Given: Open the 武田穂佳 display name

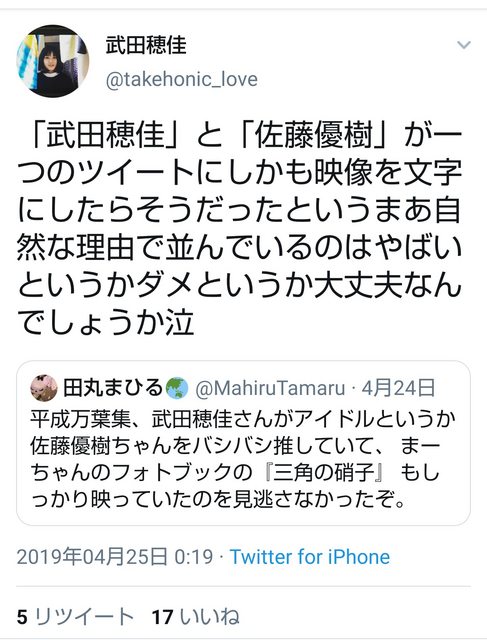Looking at the screenshot, I should point(146,45).
